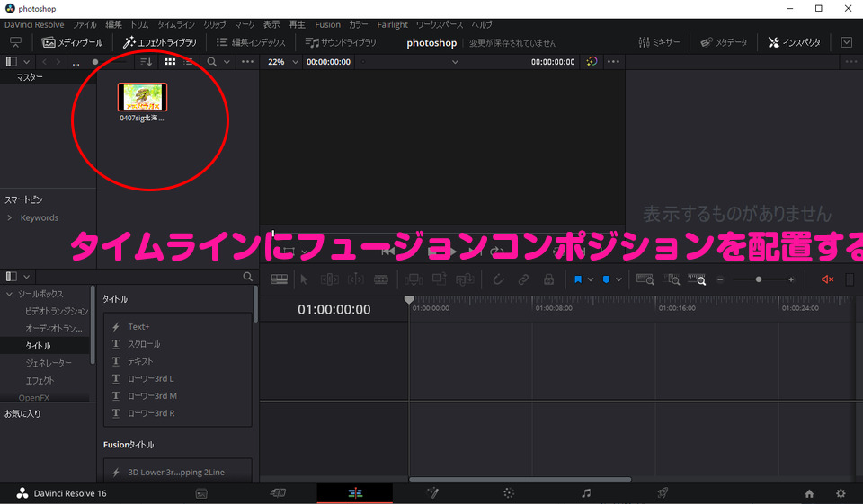
Task: Open the Edit (編集) menu
Action: tap(113, 25)
